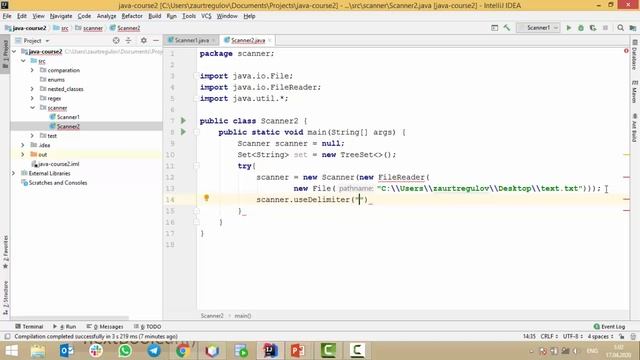The height and width of the screenshot is (360, 640).
Task: Switch to the Scanner1.java editor tab
Action: tap(191, 40)
